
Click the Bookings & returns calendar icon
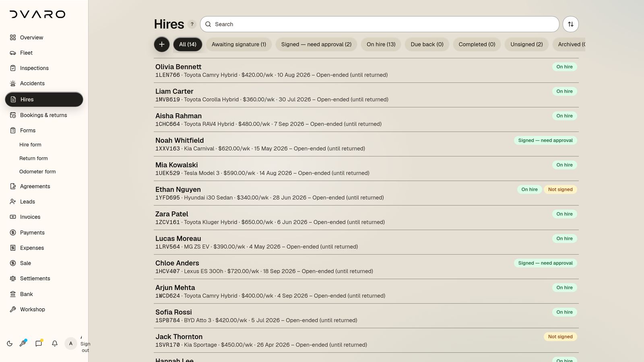coord(13,115)
